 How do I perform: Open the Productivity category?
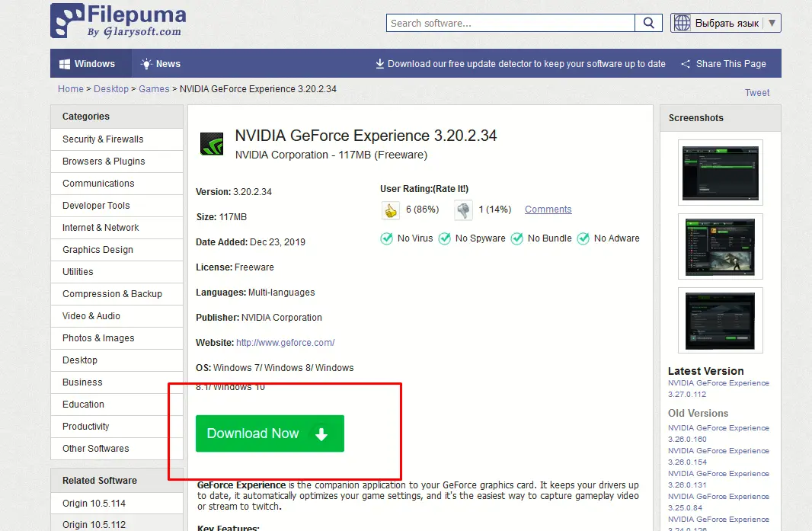[x=117, y=427]
